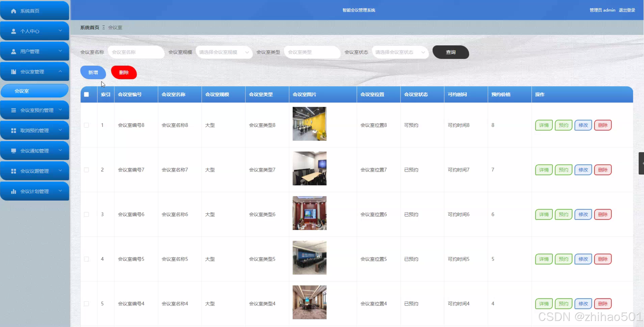Open the room photo of 会议室名称4
This screenshot has width=644, height=327.
(309, 302)
